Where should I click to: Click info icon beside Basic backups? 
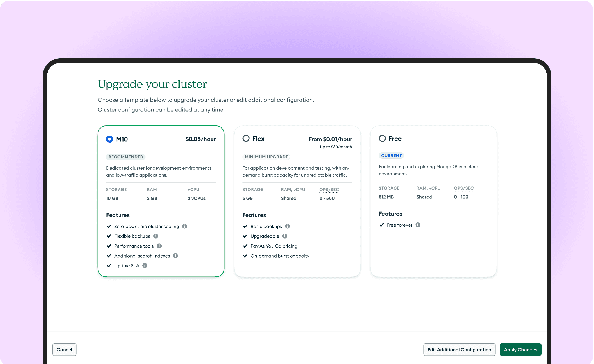(x=287, y=226)
